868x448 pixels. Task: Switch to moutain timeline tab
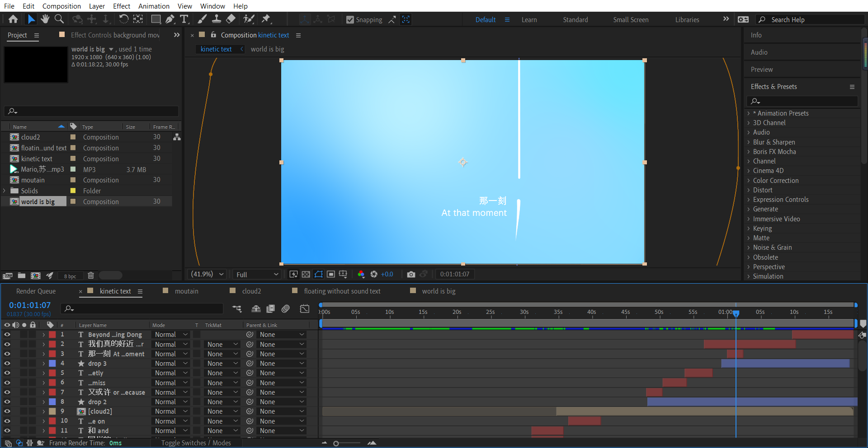coord(186,291)
